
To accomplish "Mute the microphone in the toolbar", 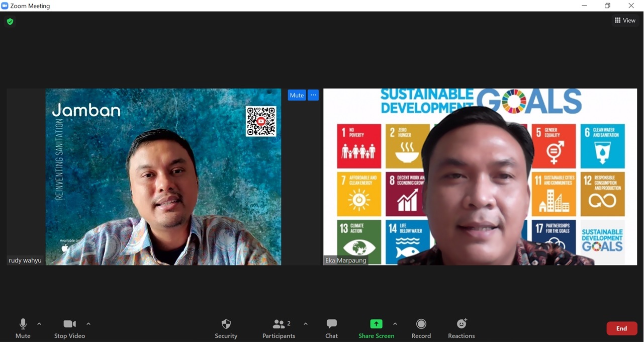I will pyautogui.click(x=23, y=329).
